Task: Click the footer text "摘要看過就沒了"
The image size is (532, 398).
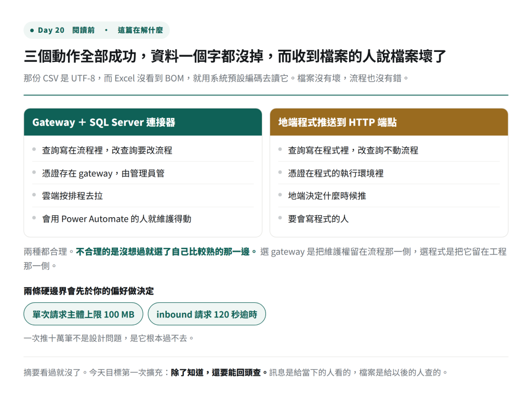Action: tap(52, 373)
